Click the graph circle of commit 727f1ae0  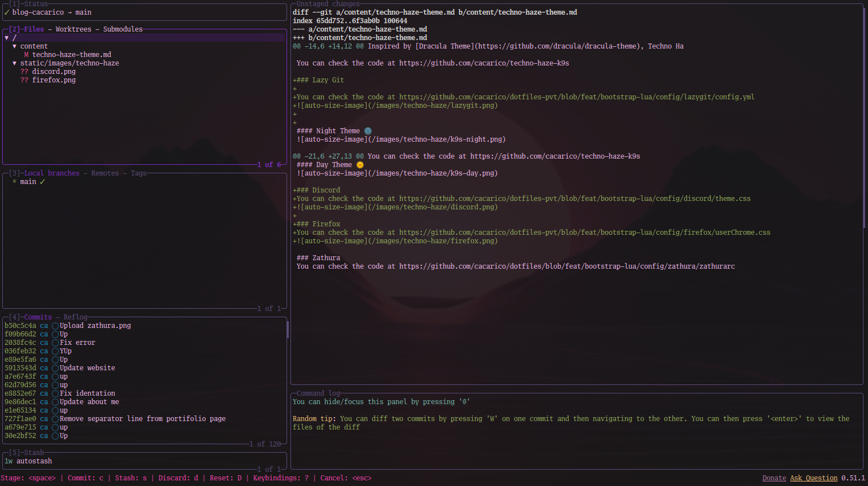55,419
